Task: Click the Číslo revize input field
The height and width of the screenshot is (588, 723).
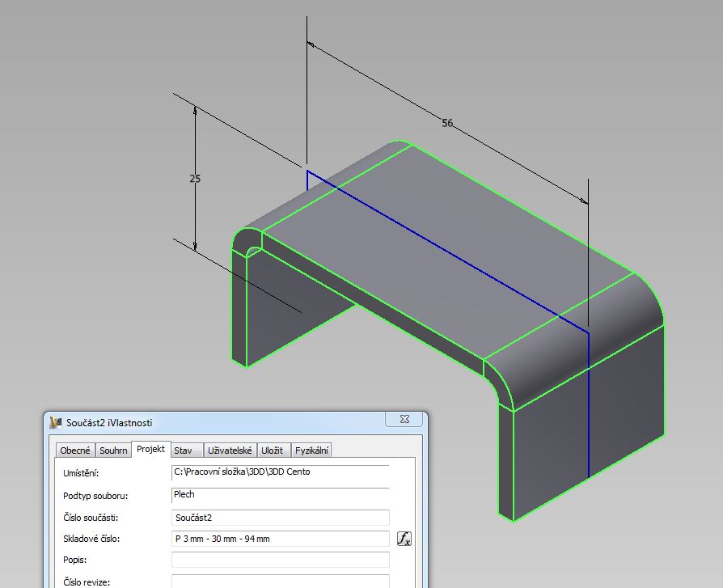Action: (x=280, y=581)
